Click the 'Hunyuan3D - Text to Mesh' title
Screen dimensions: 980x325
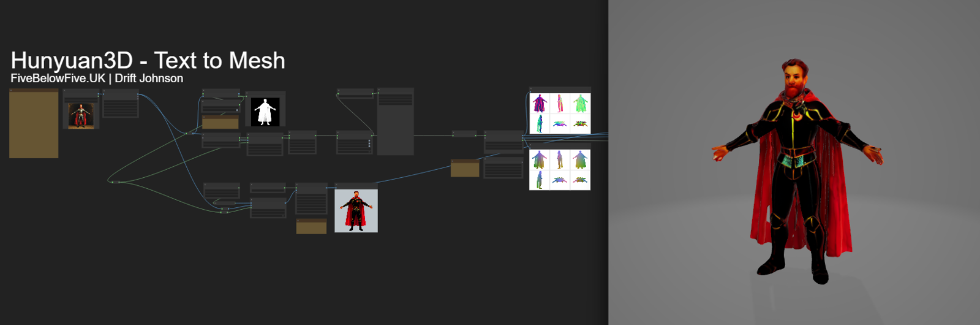(x=148, y=61)
